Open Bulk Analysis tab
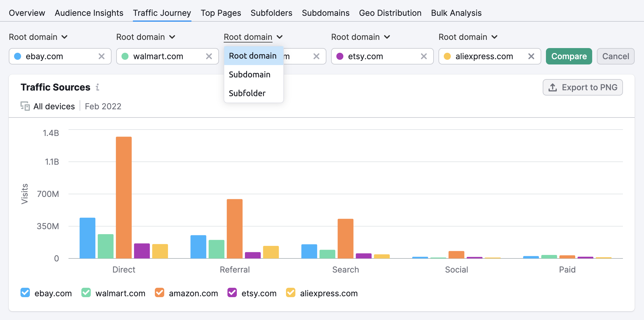Viewport: 644px width, 320px height. pyautogui.click(x=456, y=13)
